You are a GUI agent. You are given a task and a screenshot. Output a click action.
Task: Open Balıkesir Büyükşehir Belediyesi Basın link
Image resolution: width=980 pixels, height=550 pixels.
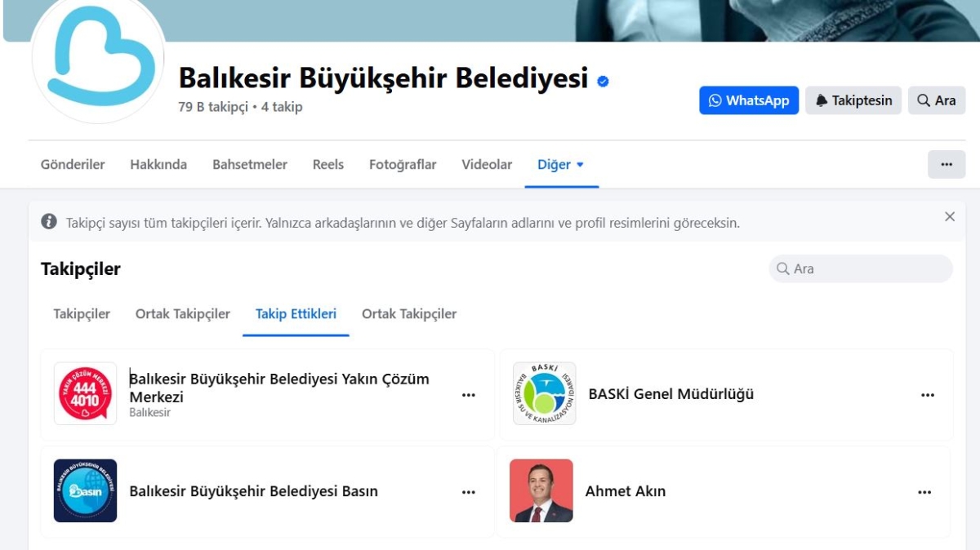[x=253, y=491]
